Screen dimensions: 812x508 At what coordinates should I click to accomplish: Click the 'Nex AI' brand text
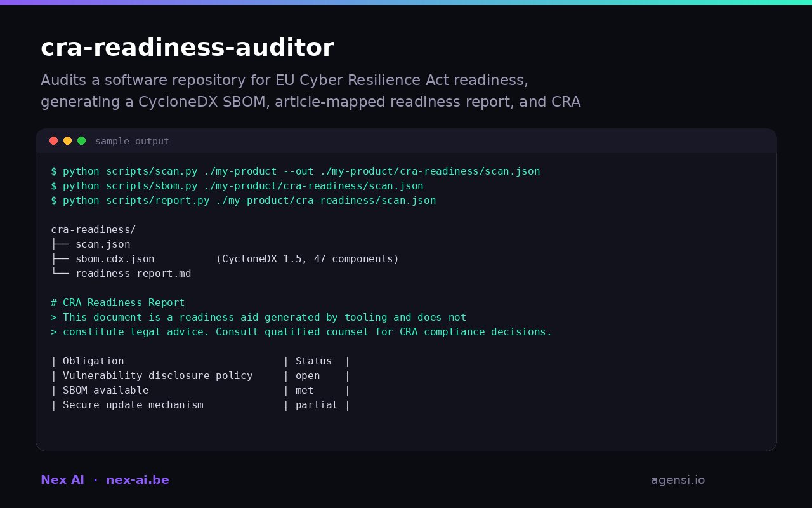pyautogui.click(x=62, y=480)
